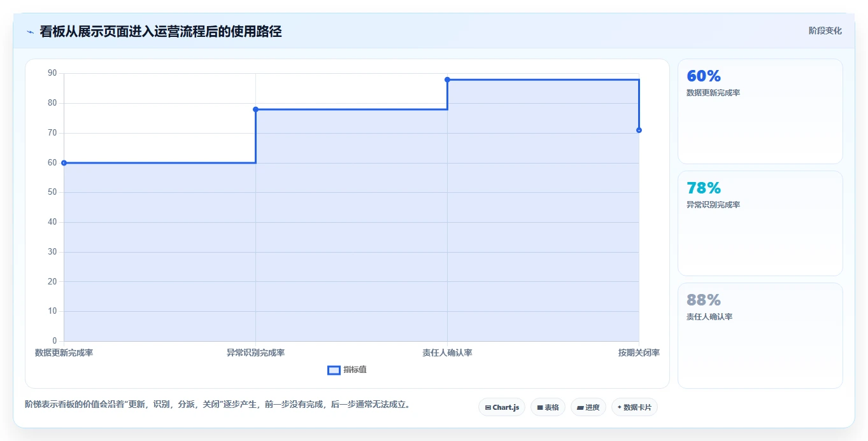868x441 pixels.
Task: Click x-axis label 异常识别完成率
Action: click(255, 353)
